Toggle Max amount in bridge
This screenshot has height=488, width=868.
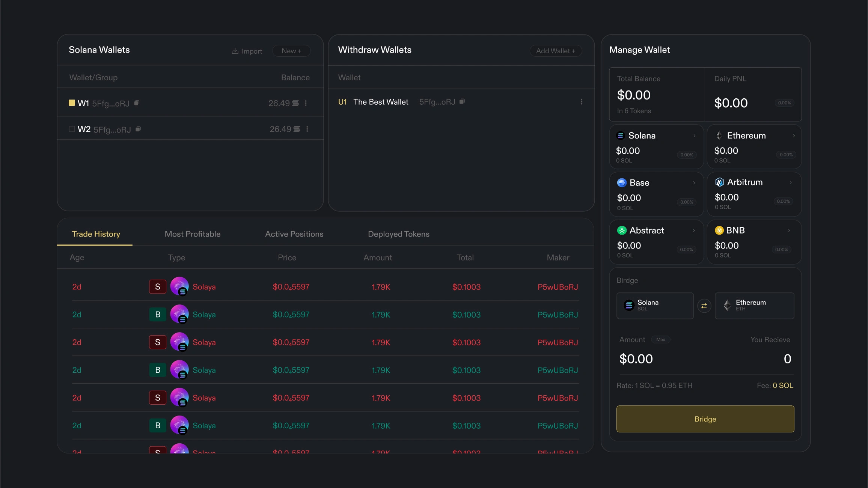[660, 340]
